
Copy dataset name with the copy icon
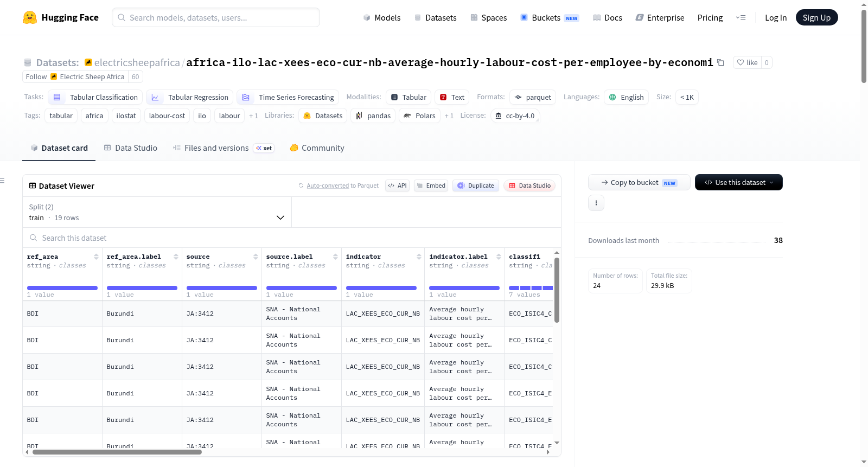click(720, 62)
